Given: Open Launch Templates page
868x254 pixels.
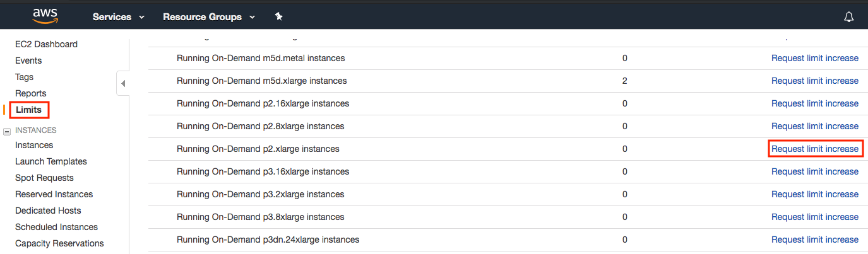Looking at the screenshot, I should click(x=51, y=161).
